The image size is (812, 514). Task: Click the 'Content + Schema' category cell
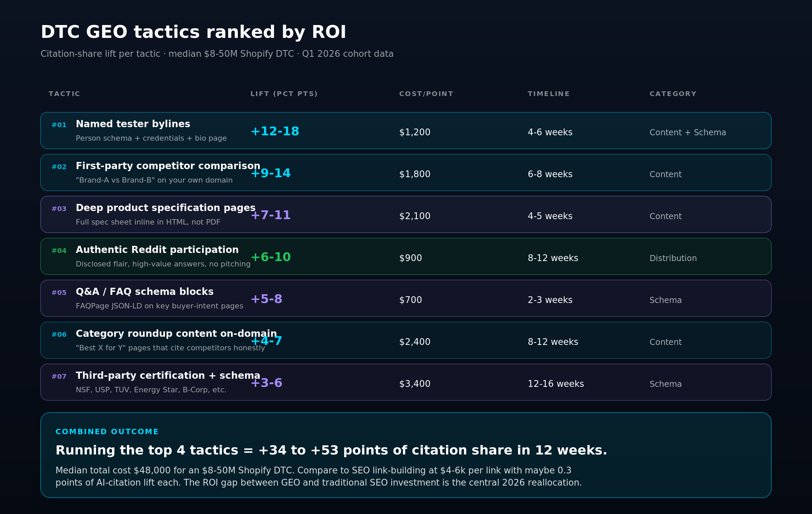pos(688,133)
